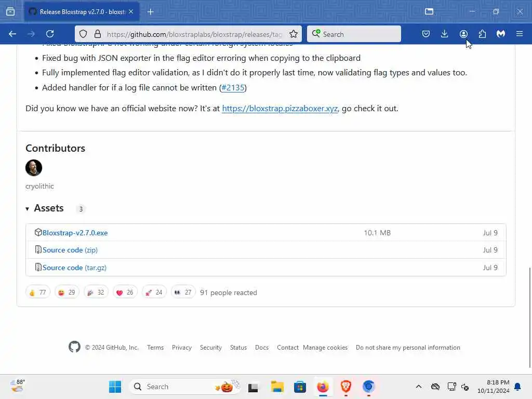This screenshot has height=399, width=532.
Task: Save page to Pocket
Action: [x=426, y=34]
